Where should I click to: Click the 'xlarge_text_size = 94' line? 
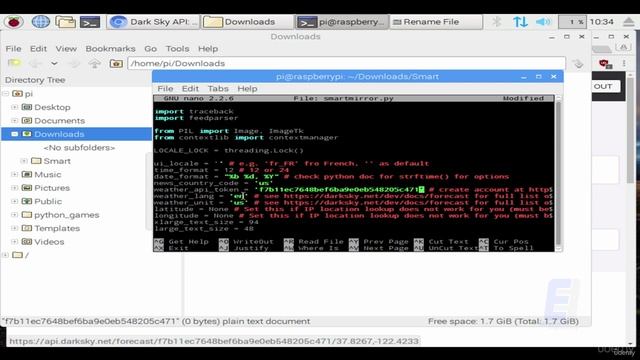point(206,222)
